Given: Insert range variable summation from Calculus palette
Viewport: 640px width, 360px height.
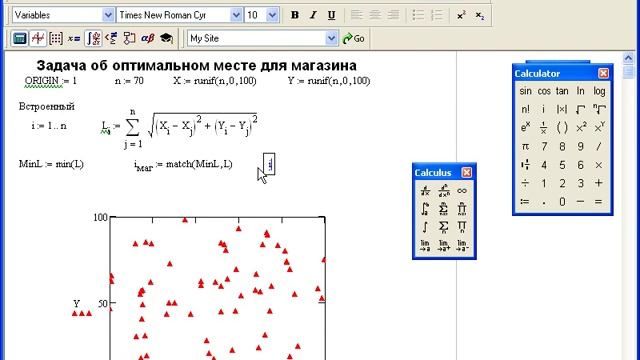Looking at the screenshot, I should 444,227.
